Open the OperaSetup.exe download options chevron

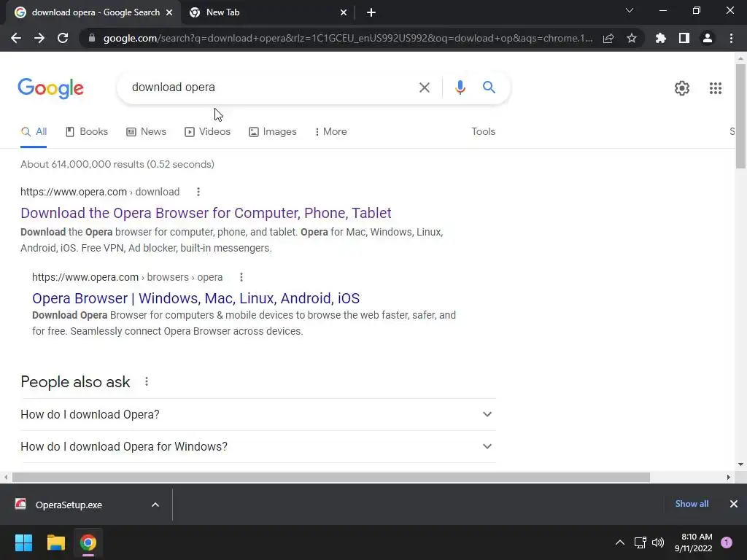155,505
